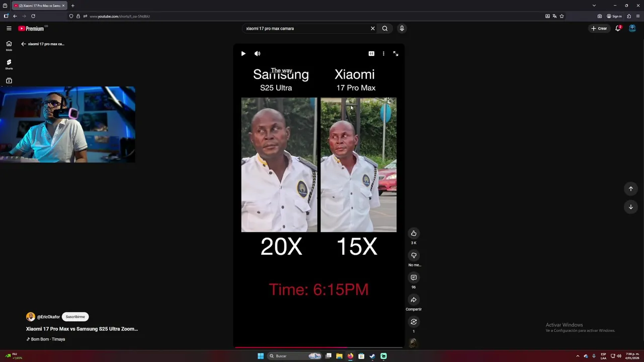Subscribe to EricOkafor via Suscribirme
Viewport: 644px width, 362px height.
click(x=75, y=317)
